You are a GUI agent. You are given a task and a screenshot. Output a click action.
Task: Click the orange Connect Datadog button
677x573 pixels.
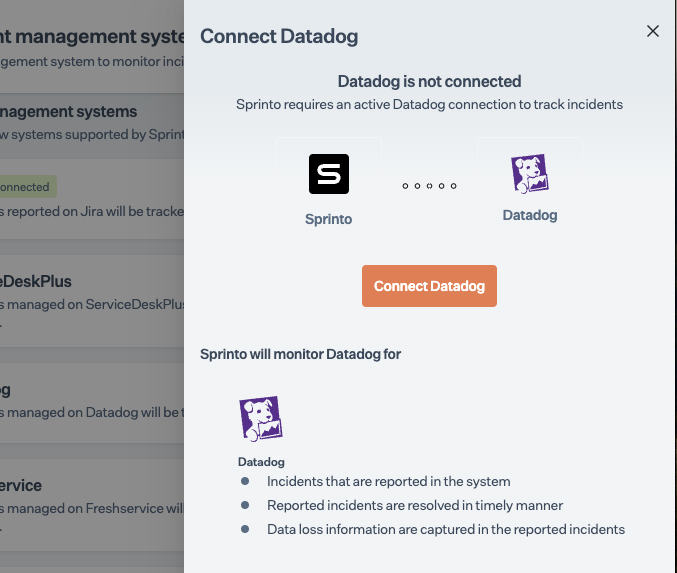[x=429, y=286]
